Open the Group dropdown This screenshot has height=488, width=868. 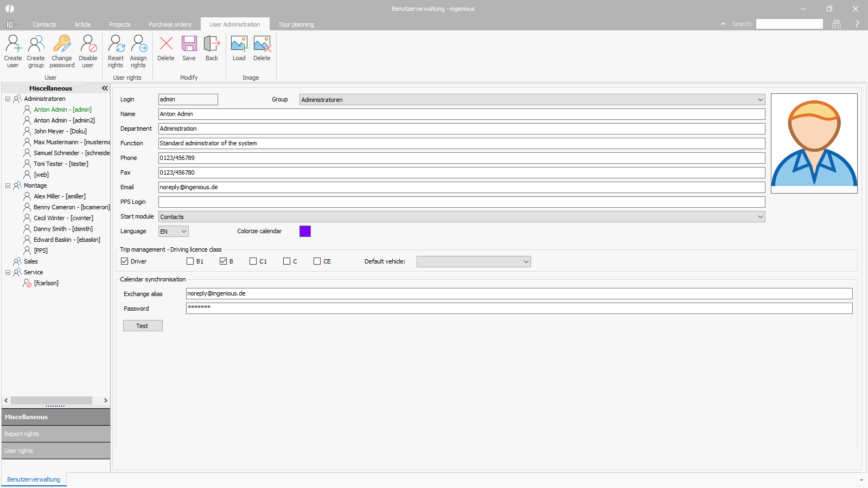pyautogui.click(x=760, y=100)
